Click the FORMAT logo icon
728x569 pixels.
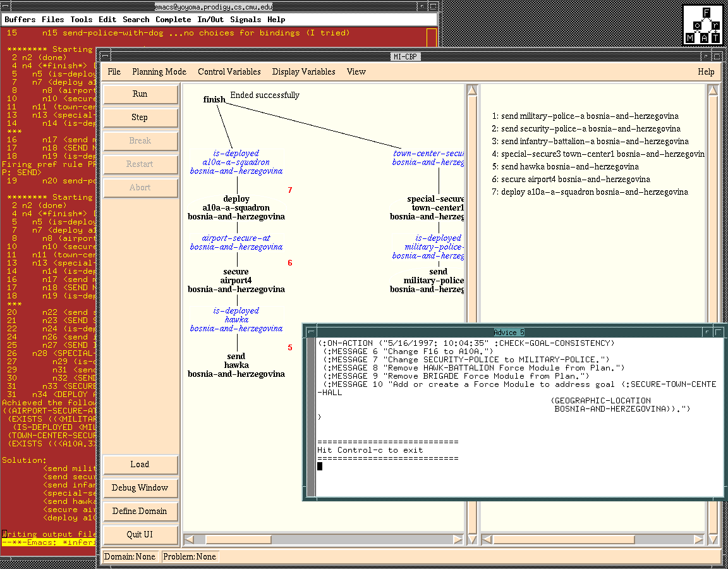click(702, 25)
